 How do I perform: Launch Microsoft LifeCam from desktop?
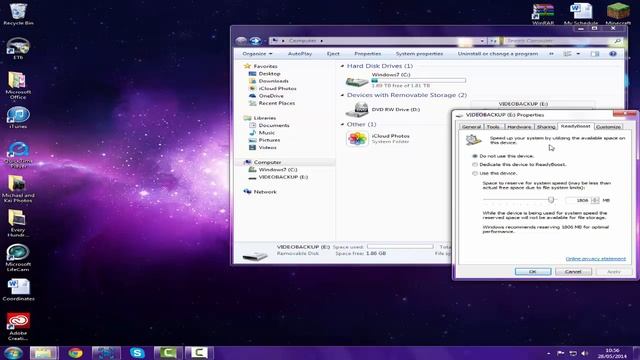pos(18,257)
